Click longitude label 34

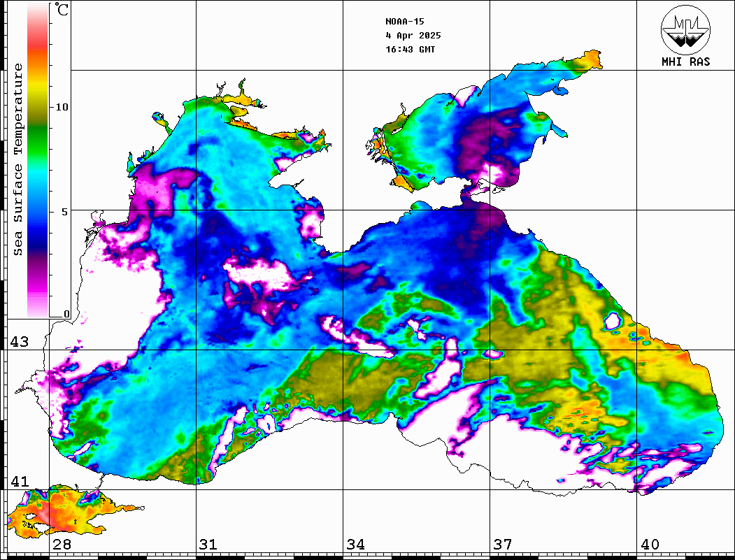355,545
